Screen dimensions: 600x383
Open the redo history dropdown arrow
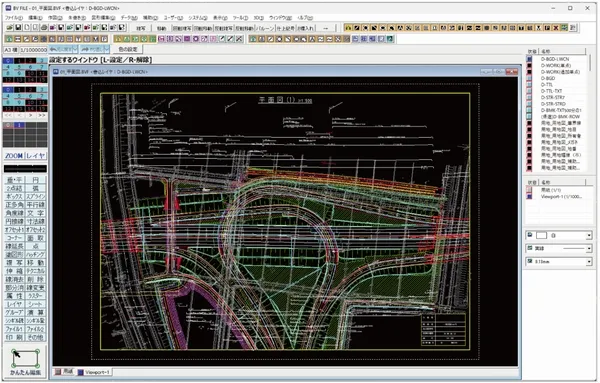tap(106, 49)
